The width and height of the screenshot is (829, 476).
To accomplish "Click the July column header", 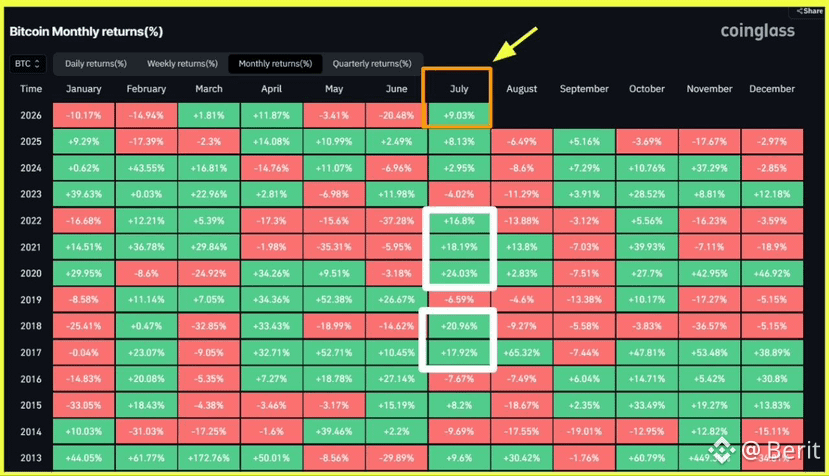I will coord(459,89).
